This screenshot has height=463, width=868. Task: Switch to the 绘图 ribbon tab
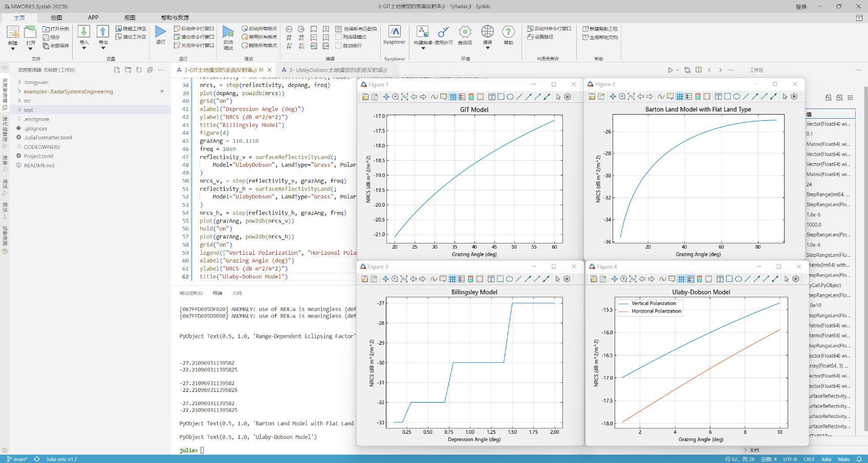(x=56, y=17)
